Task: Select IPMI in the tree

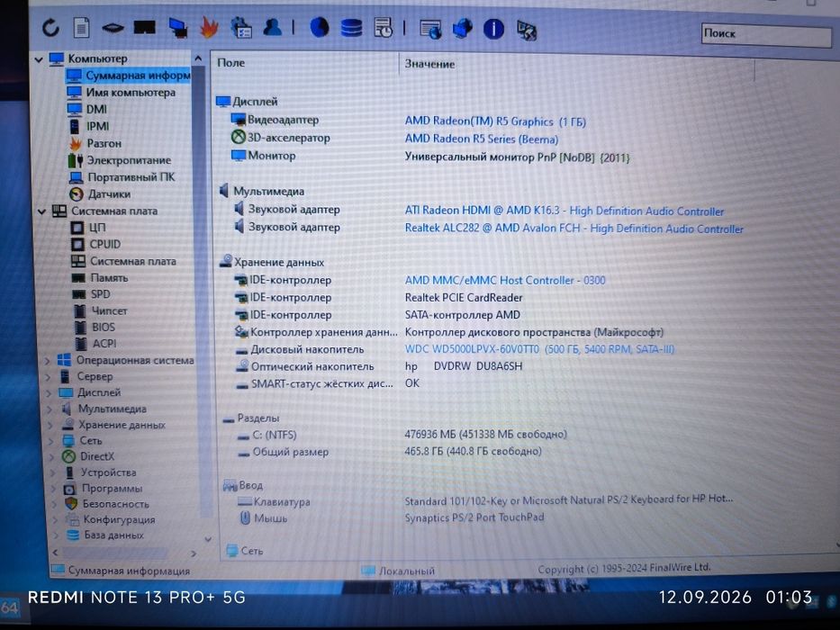Action: coord(97,126)
